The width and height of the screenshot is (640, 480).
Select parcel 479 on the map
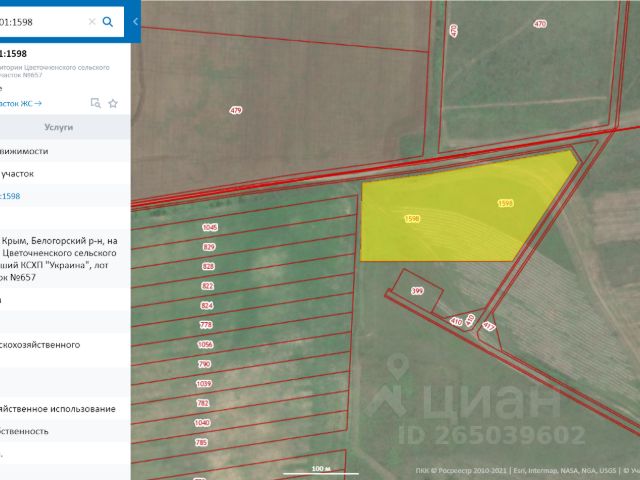coord(236,110)
